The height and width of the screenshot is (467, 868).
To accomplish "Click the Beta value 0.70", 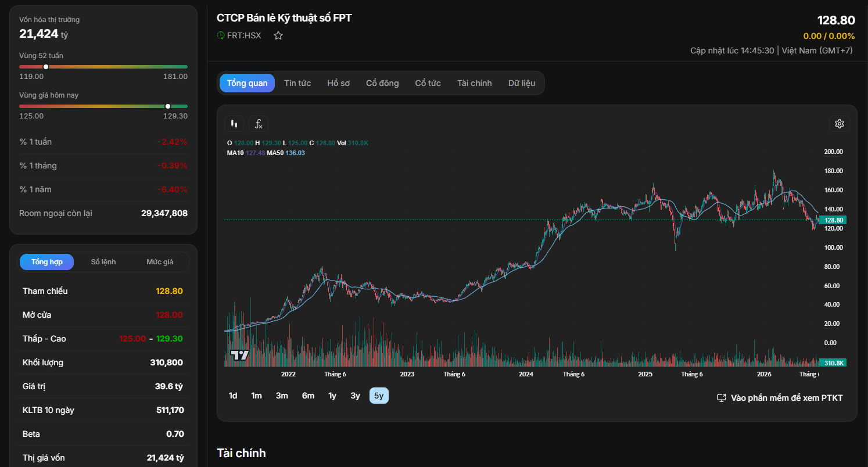I will (175, 434).
